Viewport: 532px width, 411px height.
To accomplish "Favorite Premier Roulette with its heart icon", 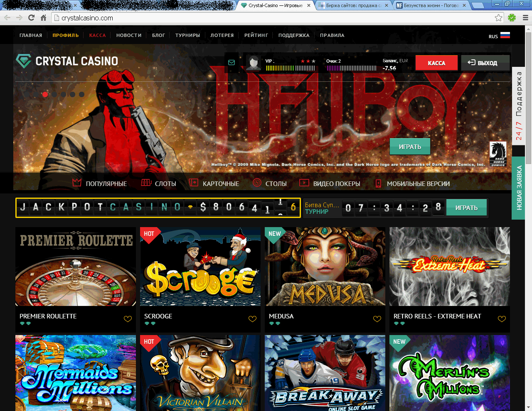I will 128,319.
